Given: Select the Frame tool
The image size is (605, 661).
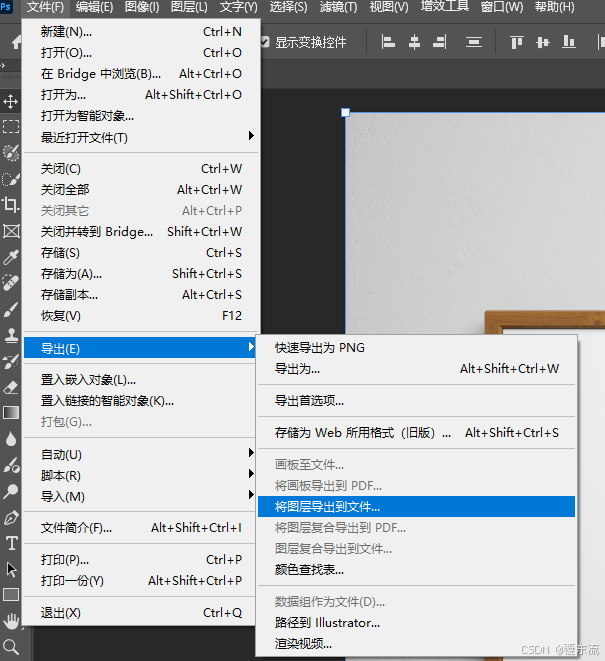Looking at the screenshot, I should [11, 231].
